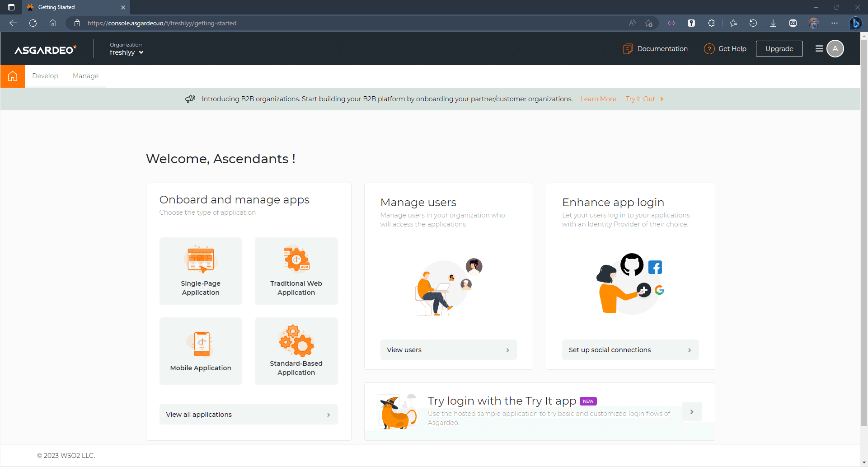
Task: Open the Documentation icon link
Action: [628, 49]
